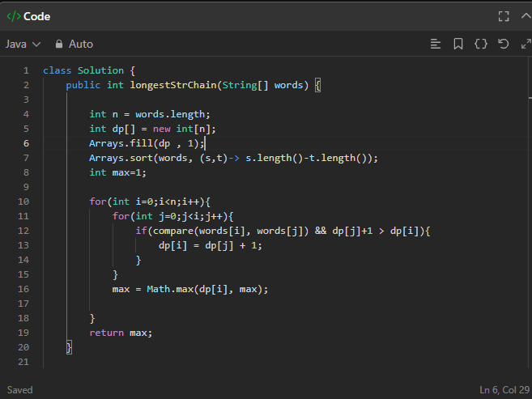The height and width of the screenshot is (399, 532).
Task: Click the Auto label
Action: coord(81,44)
